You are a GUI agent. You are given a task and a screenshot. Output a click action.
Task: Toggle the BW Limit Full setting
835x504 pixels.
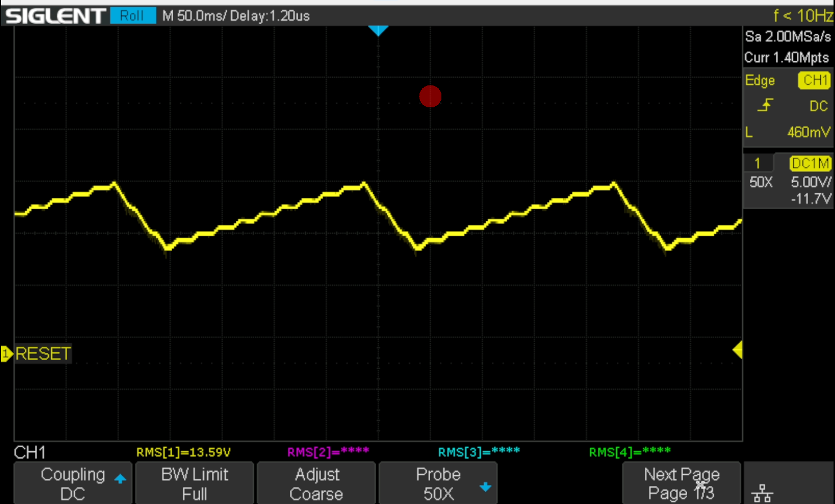(195, 484)
